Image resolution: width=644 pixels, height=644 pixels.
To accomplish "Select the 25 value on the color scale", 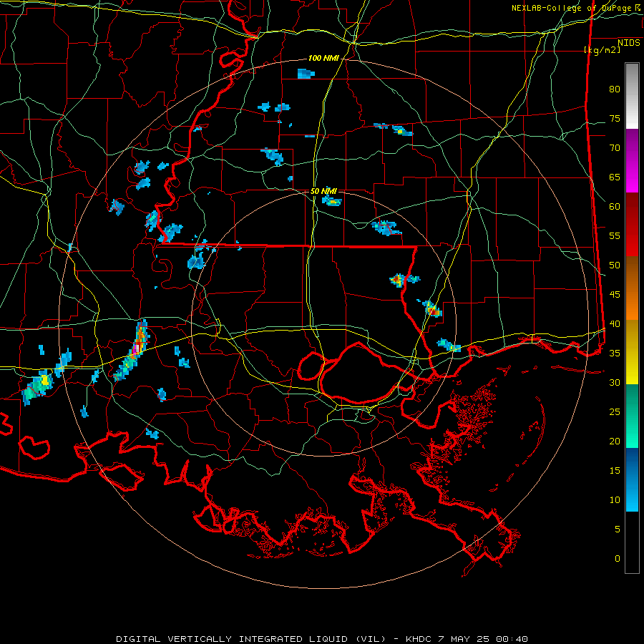I will click(615, 412).
